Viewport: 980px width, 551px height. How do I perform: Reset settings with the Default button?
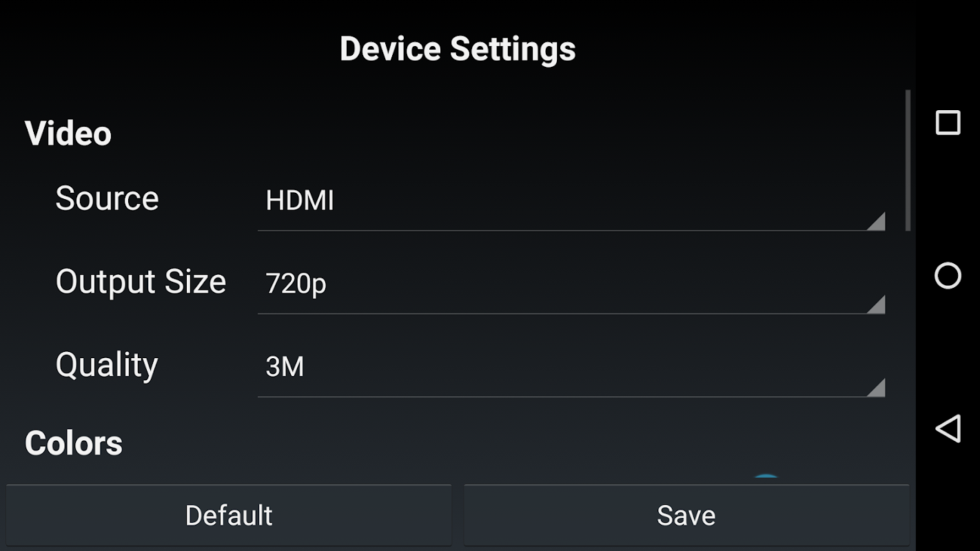[229, 515]
